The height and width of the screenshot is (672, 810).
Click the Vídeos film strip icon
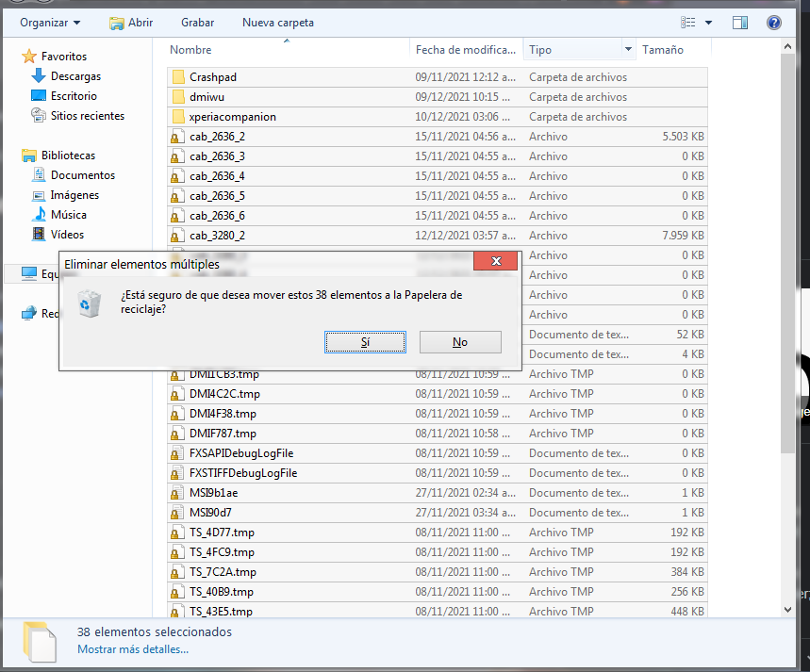[39, 234]
